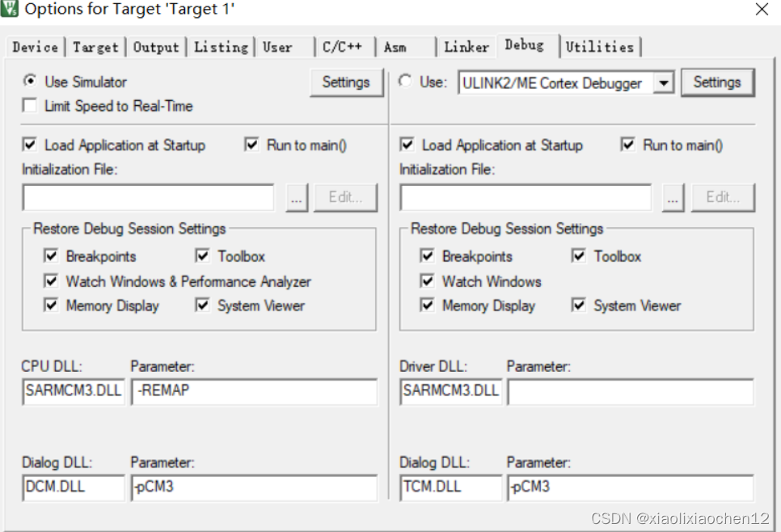Switch to the Listing tab
Viewport: 781px width, 532px height.
click(x=221, y=48)
